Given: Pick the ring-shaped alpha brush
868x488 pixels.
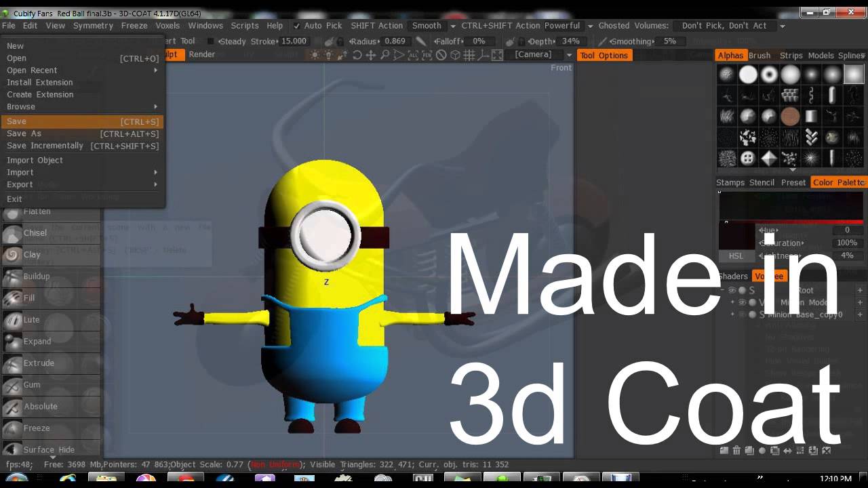Looking at the screenshot, I should point(769,75).
